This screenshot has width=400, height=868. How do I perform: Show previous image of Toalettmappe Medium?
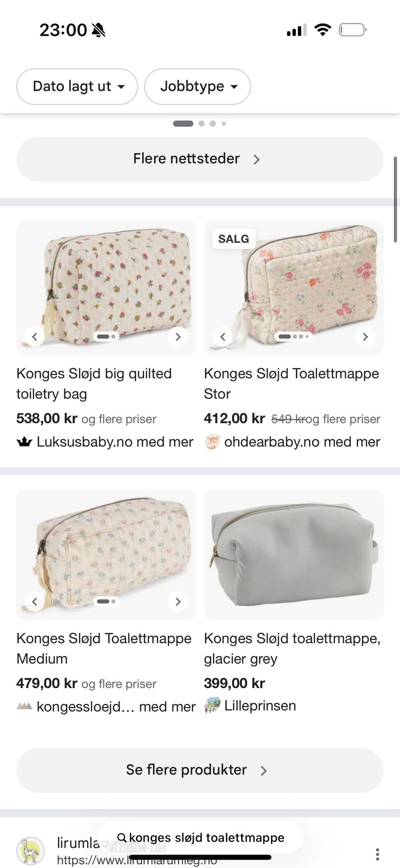[x=35, y=601]
